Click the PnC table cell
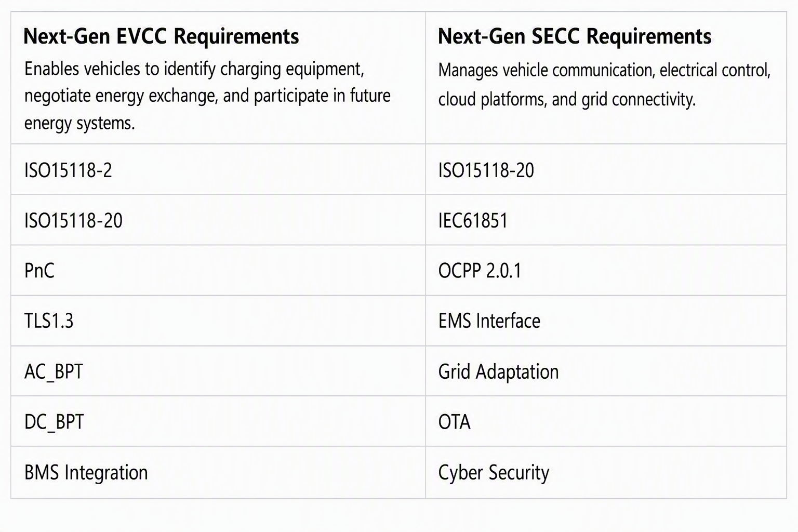Image resolution: width=798 pixels, height=532 pixels. click(218, 271)
